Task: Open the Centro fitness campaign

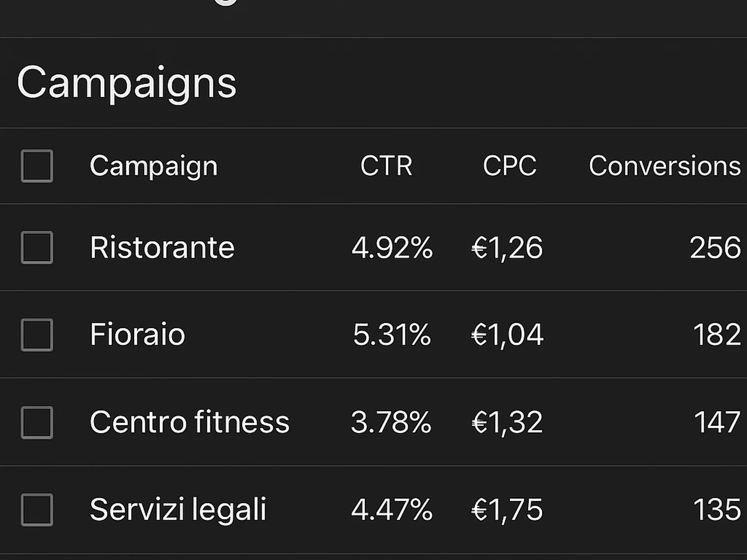Action: coord(189,421)
